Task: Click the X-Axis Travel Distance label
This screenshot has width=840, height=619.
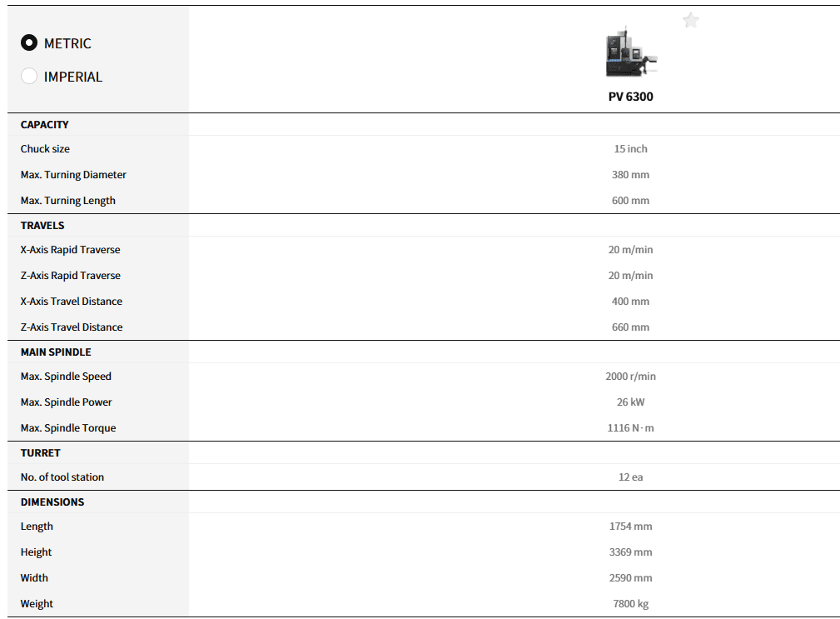Action: 72,302
